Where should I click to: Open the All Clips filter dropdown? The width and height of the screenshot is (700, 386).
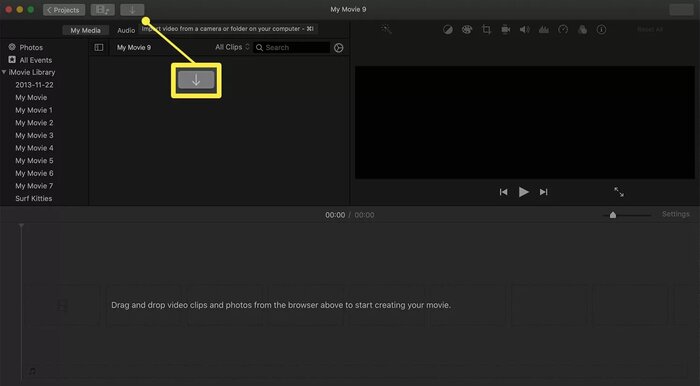tap(232, 47)
